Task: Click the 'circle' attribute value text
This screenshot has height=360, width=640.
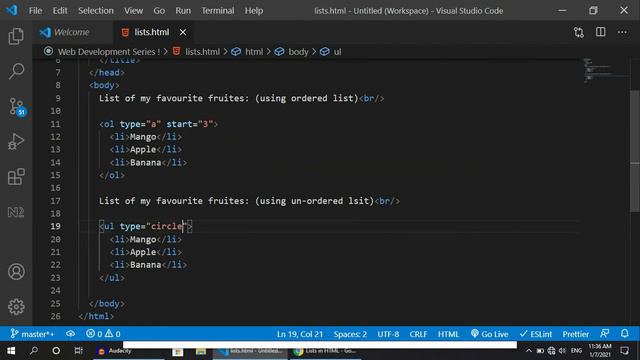Action: [x=167, y=226]
